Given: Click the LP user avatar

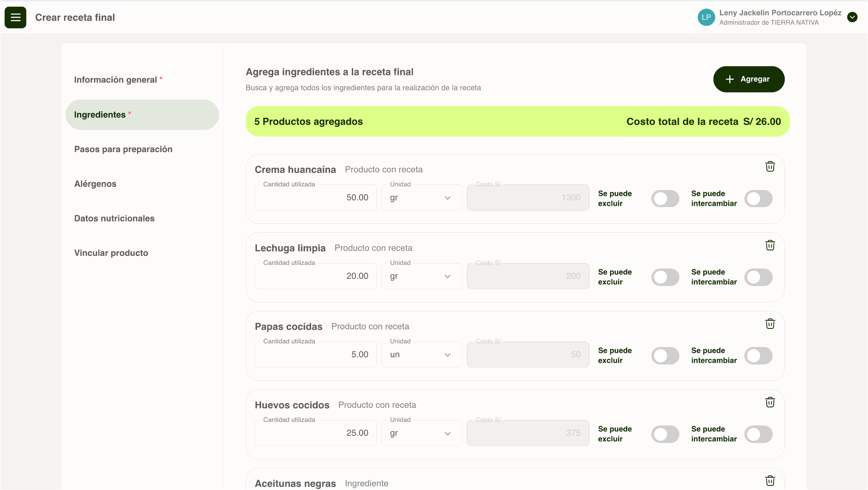Looking at the screenshot, I should tap(706, 18).
